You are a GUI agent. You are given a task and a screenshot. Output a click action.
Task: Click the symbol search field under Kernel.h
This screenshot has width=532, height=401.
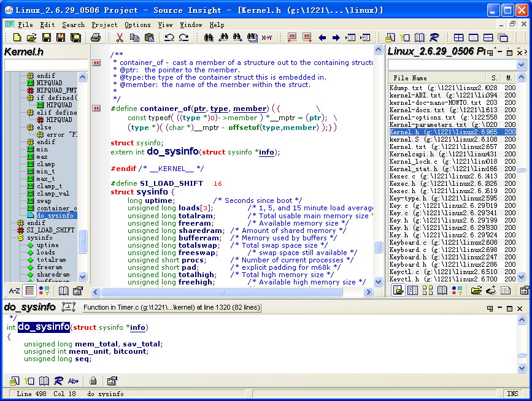coord(46,64)
